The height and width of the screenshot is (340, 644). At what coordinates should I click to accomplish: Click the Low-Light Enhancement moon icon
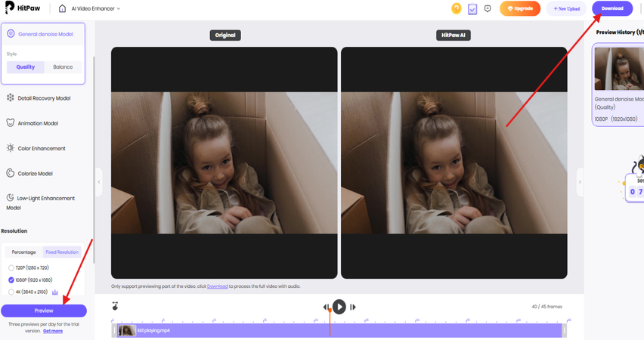(11, 197)
